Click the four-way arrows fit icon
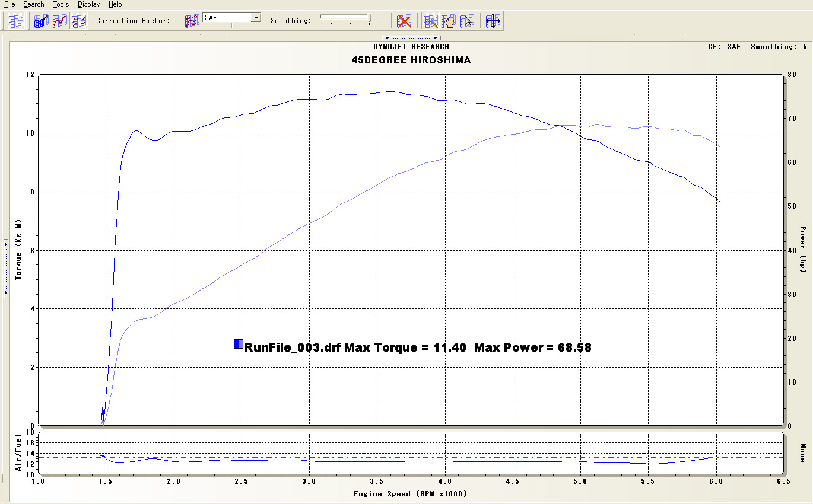 tap(493, 21)
